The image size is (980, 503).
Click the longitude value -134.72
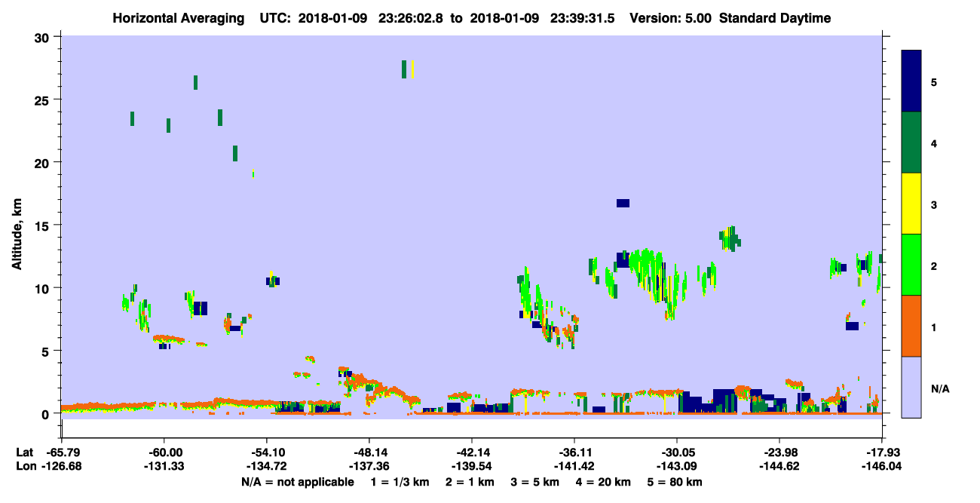(266, 466)
